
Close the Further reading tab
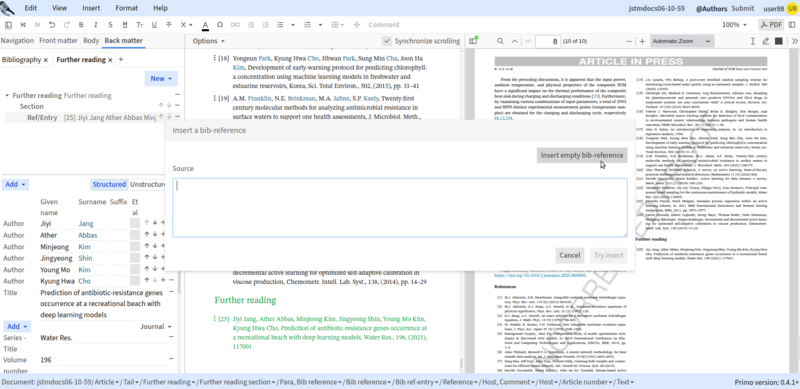110,60
